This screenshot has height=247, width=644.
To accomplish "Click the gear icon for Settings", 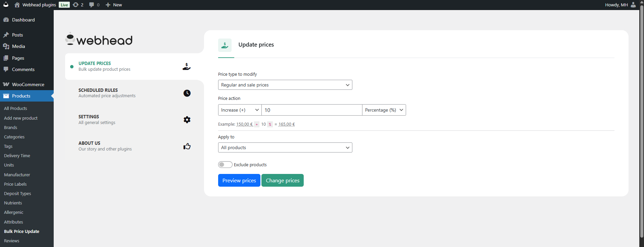I will pyautogui.click(x=187, y=120).
